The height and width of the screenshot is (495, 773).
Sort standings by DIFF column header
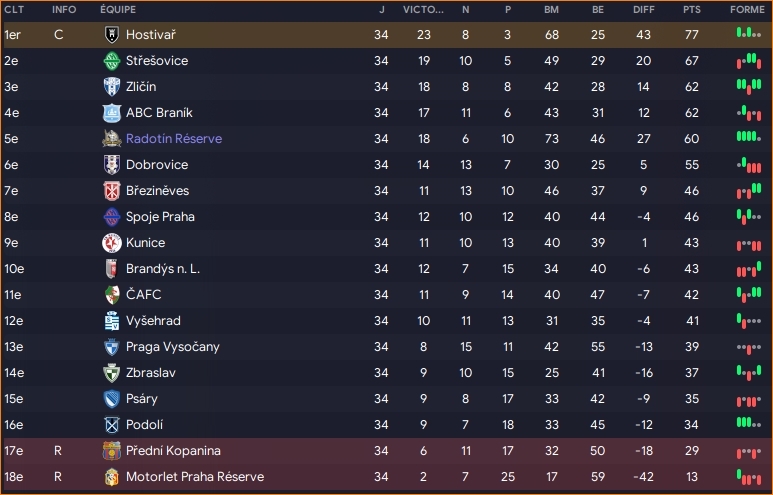644,9
